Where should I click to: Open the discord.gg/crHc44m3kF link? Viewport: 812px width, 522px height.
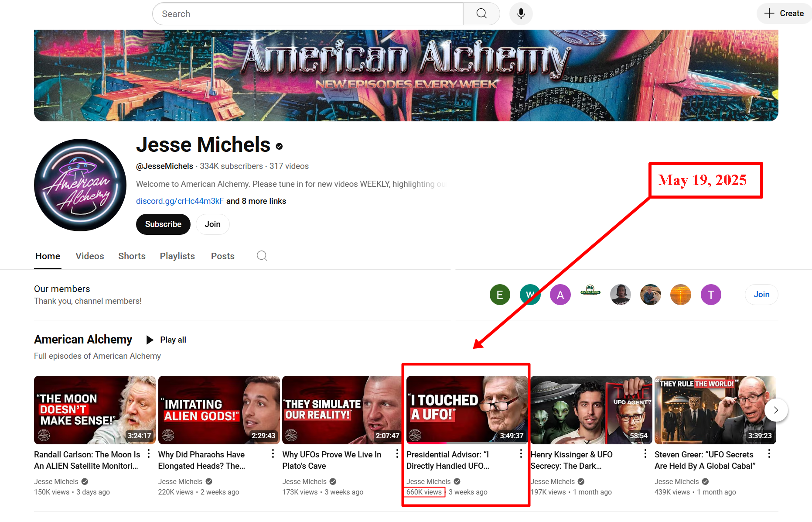180,201
